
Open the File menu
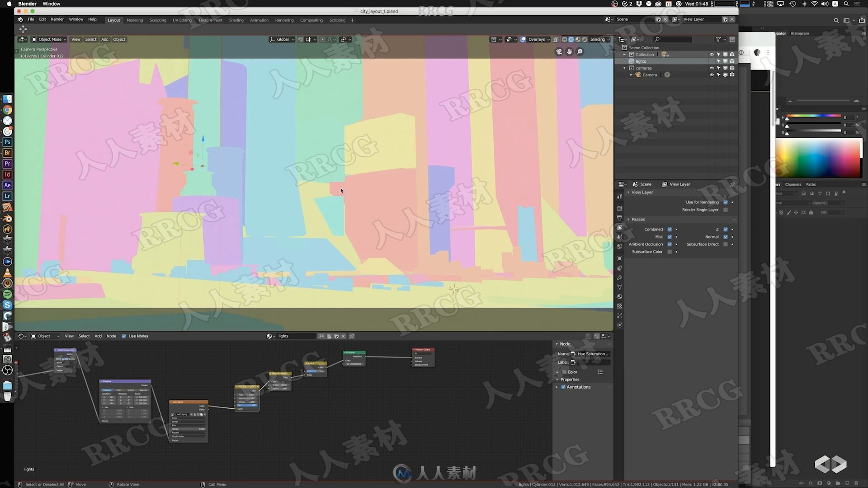pyautogui.click(x=31, y=19)
